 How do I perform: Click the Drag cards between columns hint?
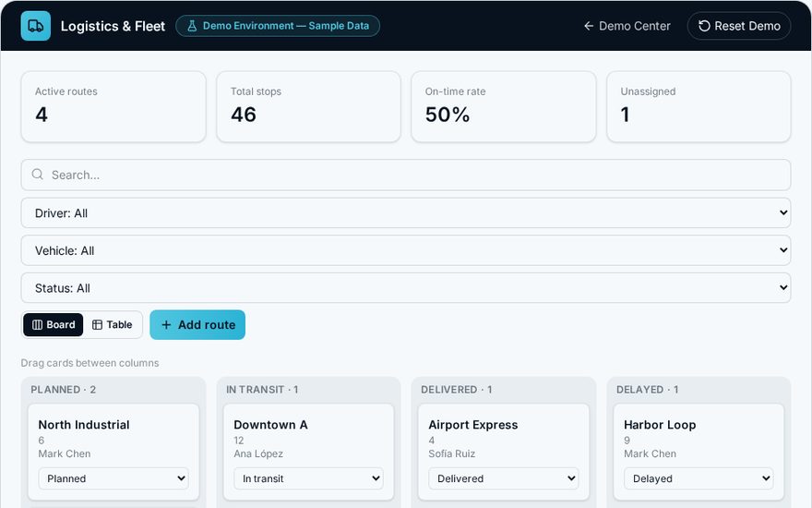[90, 363]
